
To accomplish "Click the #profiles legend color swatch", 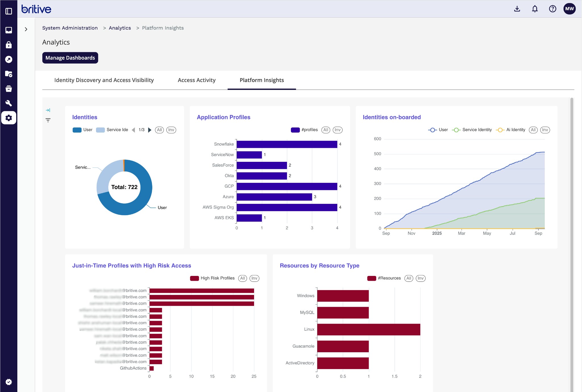I will point(295,130).
